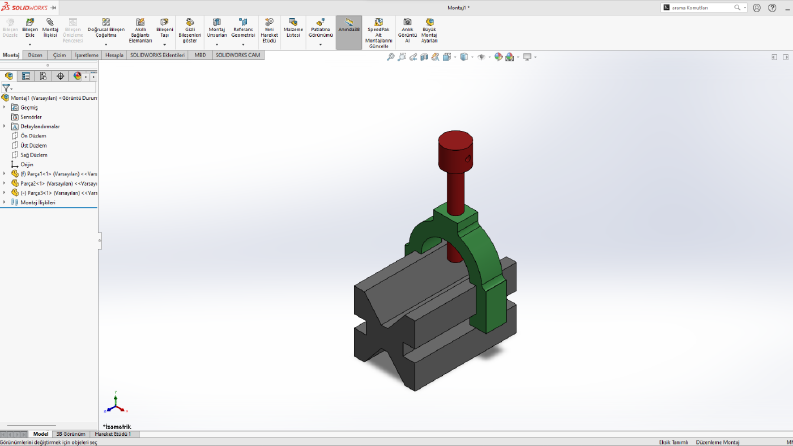Select the 3B Görünüm bottom tab

point(71,434)
